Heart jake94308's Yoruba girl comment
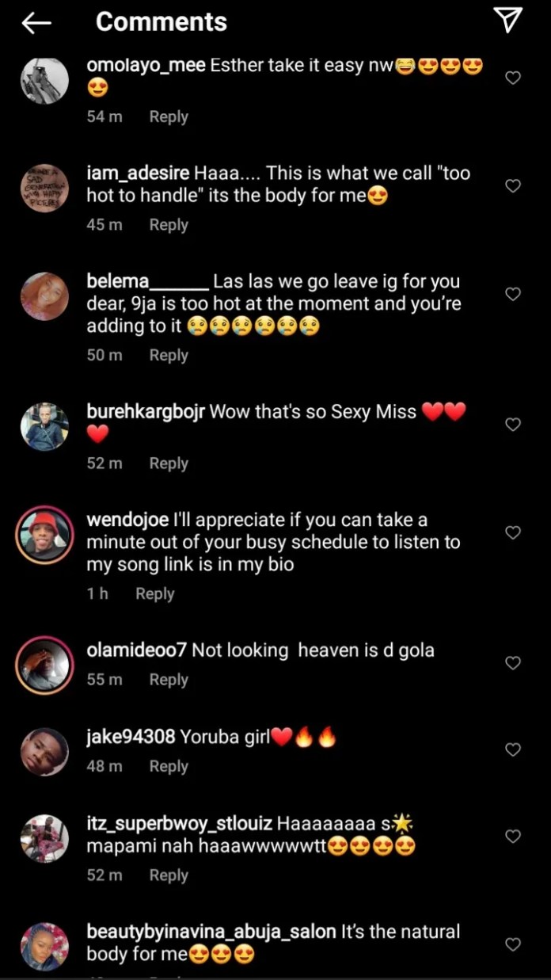Screen dimensions: 551x980 pos(513,749)
